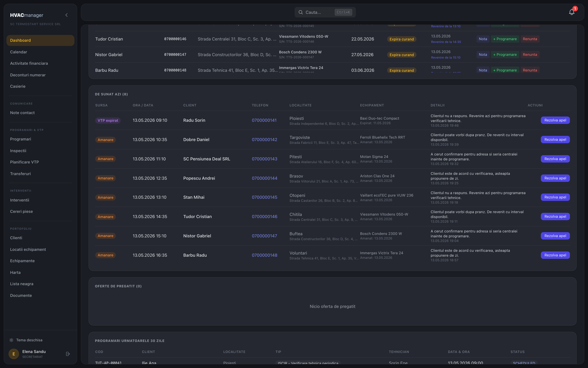Collapse the sidebar with the chevron icon
This screenshot has width=588, height=368.
click(x=67, y=15)
